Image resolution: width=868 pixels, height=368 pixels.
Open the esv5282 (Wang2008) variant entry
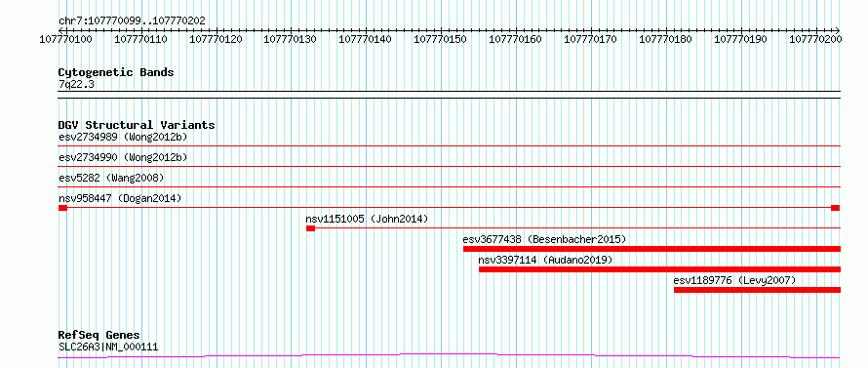pos(111,178)
